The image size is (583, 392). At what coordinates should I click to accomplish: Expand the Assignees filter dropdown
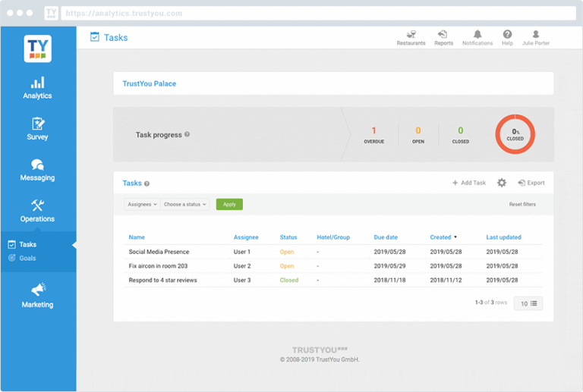[x=142, y=204]
